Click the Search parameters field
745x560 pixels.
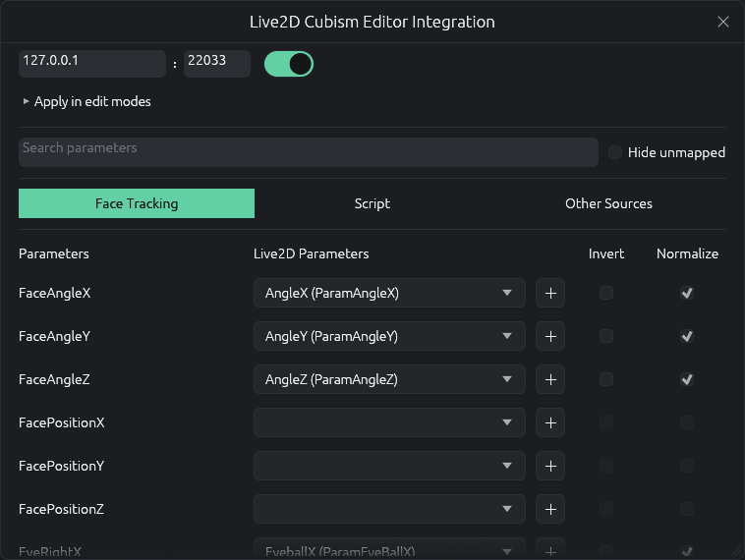tap(309, 152)
